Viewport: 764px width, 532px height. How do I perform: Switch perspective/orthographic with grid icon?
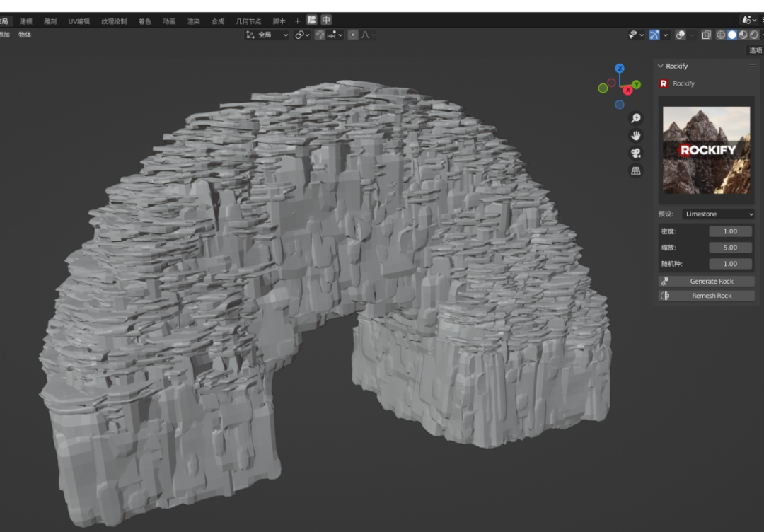[x=635, y=171]
